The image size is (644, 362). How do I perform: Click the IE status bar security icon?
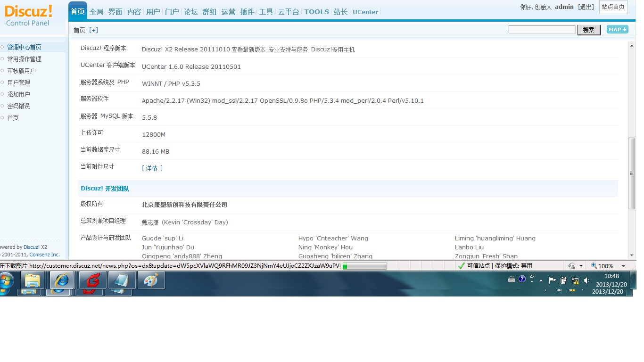[571, 266]
